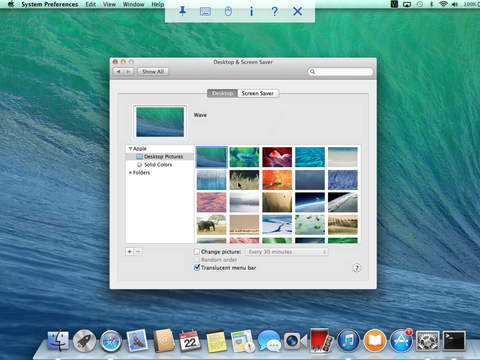Click the help button in Desktop pane
The width and height of the screenshot is (480, 360).
(357, 268)
